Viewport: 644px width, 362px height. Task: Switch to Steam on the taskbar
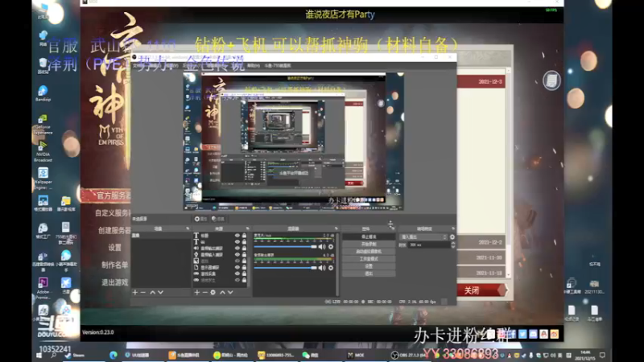[x=75, y=355]
